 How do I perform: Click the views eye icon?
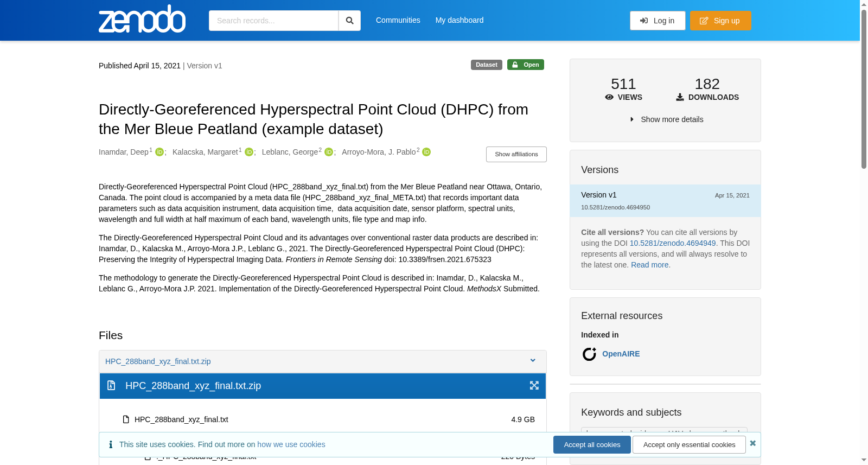[x=609, y=97]
